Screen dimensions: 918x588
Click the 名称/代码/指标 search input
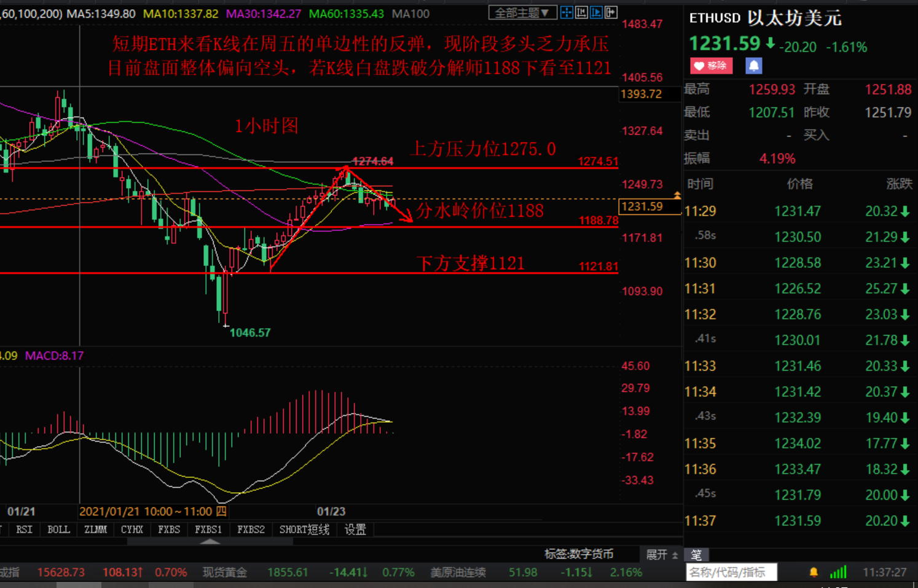click(731, 573)
